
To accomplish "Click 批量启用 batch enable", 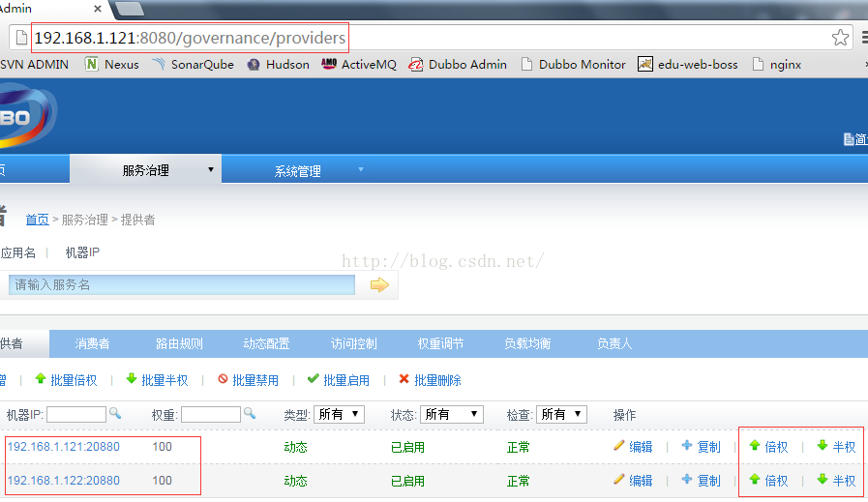I will [x=339, y=380].
